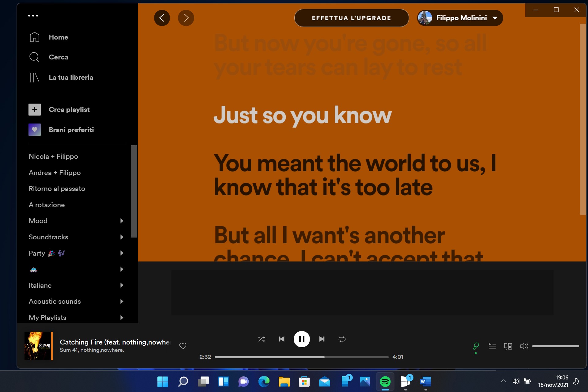Click the Crea playlist plus icon
588x392 pixels.
35,109
